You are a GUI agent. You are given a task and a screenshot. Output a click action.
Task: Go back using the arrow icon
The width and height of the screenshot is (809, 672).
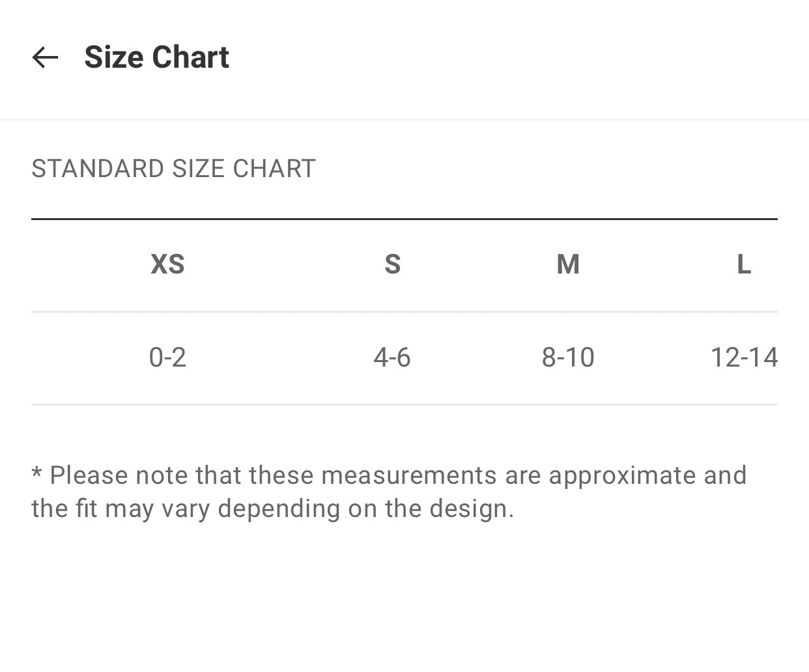(45, 57)
